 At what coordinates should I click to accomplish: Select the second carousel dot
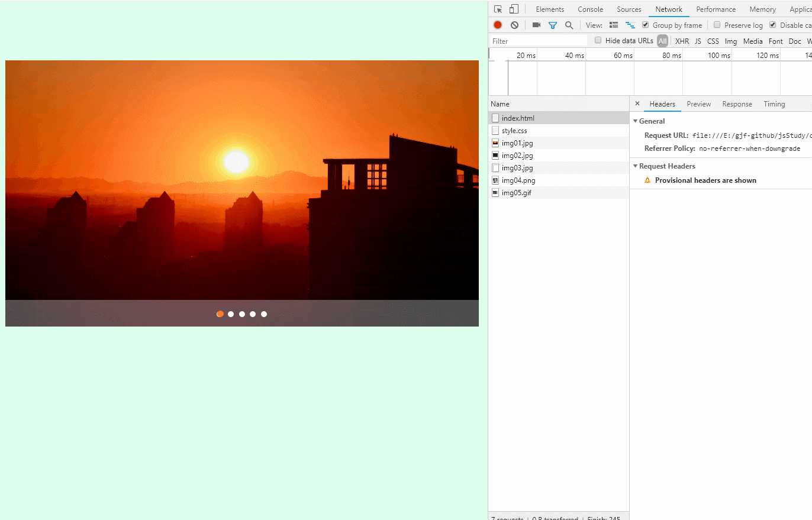231,314
